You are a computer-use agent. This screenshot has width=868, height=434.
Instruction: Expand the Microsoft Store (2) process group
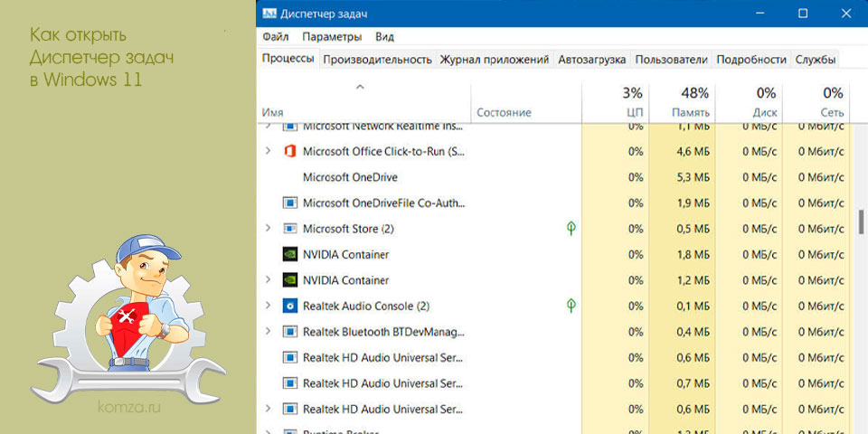tap(268, 228)
